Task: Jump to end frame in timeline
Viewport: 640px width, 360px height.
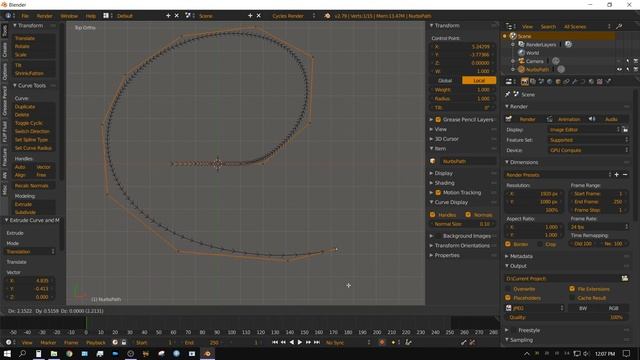Action: point(317,342)
